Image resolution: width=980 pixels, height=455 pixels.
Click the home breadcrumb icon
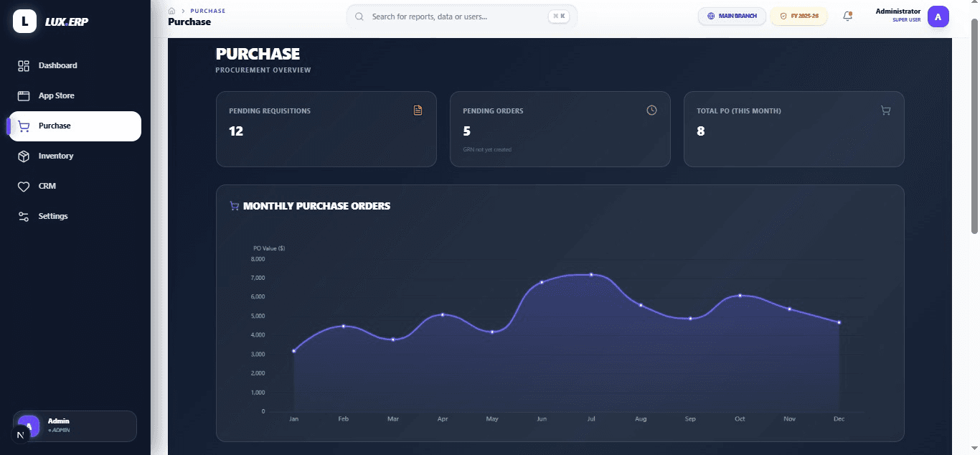171,11
